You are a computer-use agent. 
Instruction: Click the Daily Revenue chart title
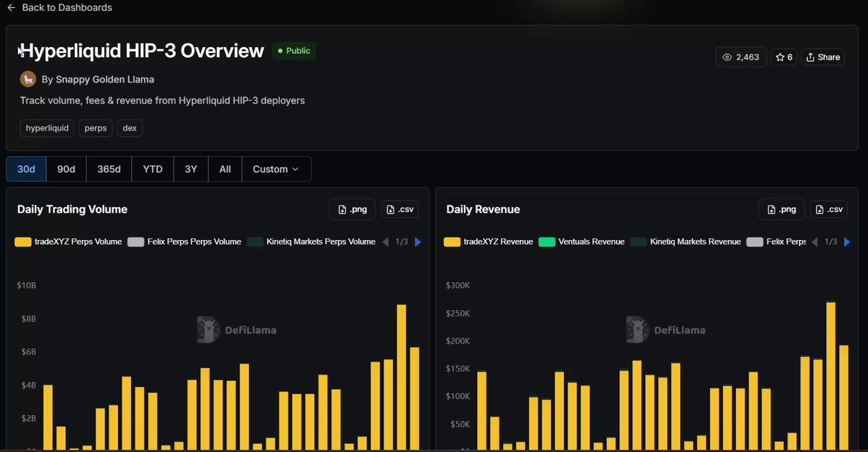484,209
